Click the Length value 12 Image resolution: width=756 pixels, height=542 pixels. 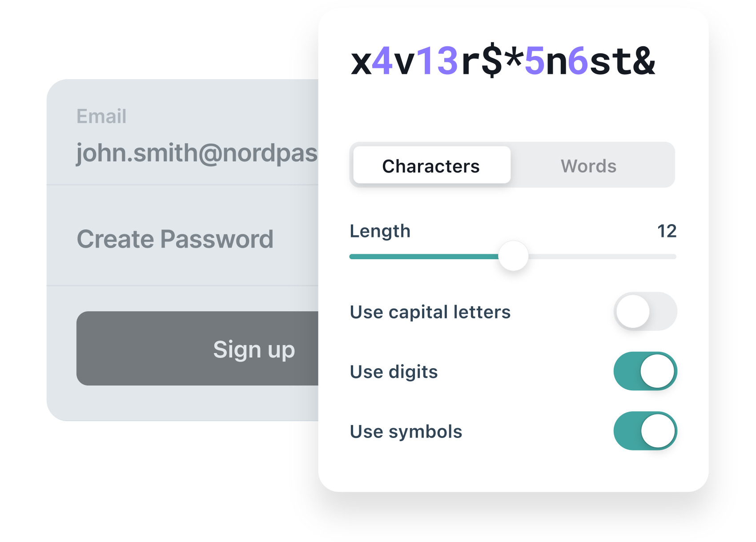667,231
